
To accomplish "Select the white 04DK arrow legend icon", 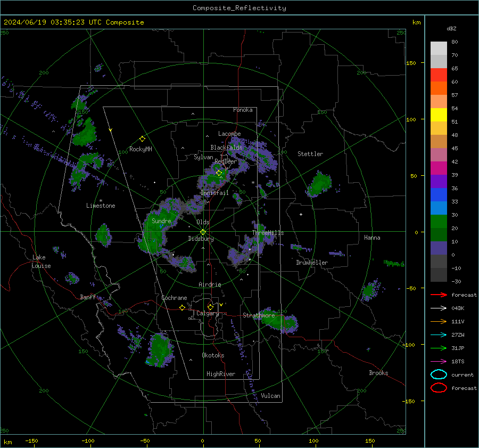I will click(x=439, y=308).
